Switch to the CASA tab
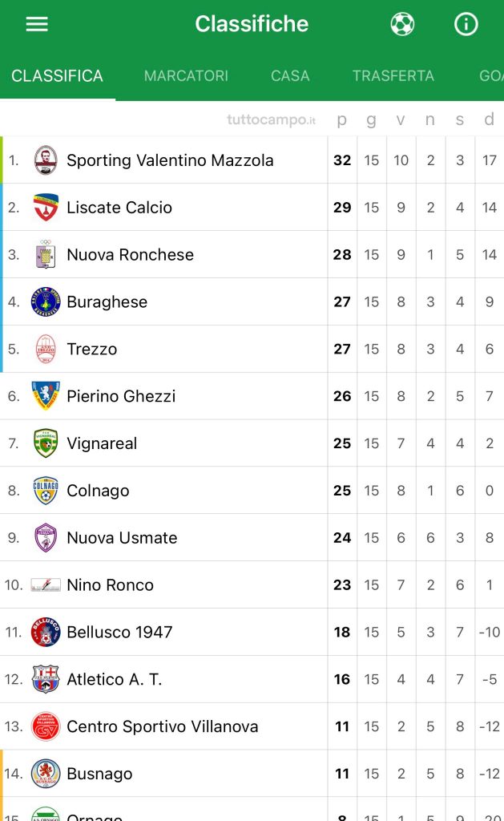The image size is (504, 821). point(290,76)
